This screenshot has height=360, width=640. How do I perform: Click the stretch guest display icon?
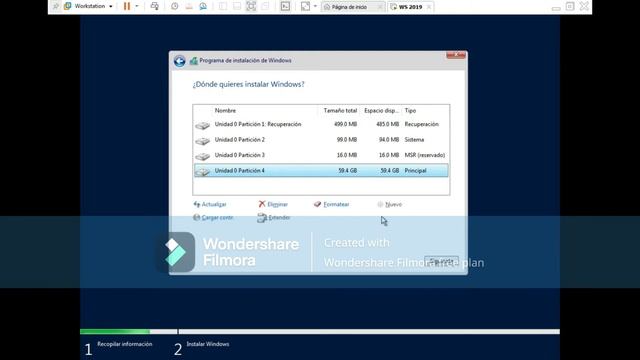(x=305, y=6)
